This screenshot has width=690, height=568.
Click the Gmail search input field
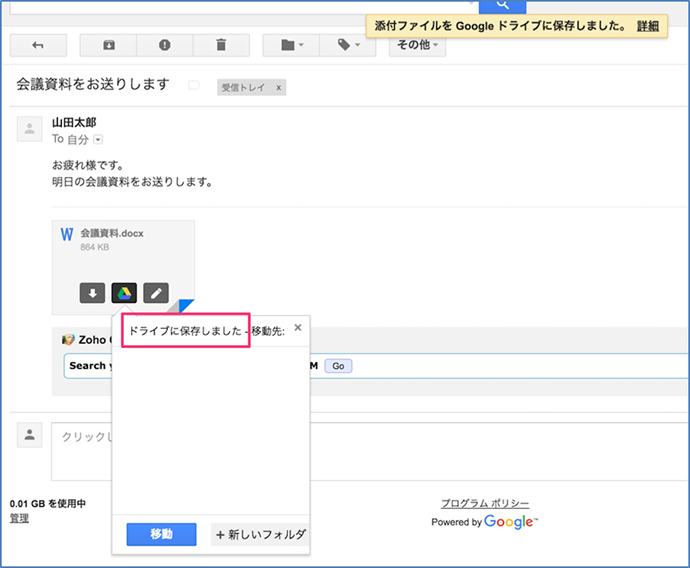[x=244, y=6]
